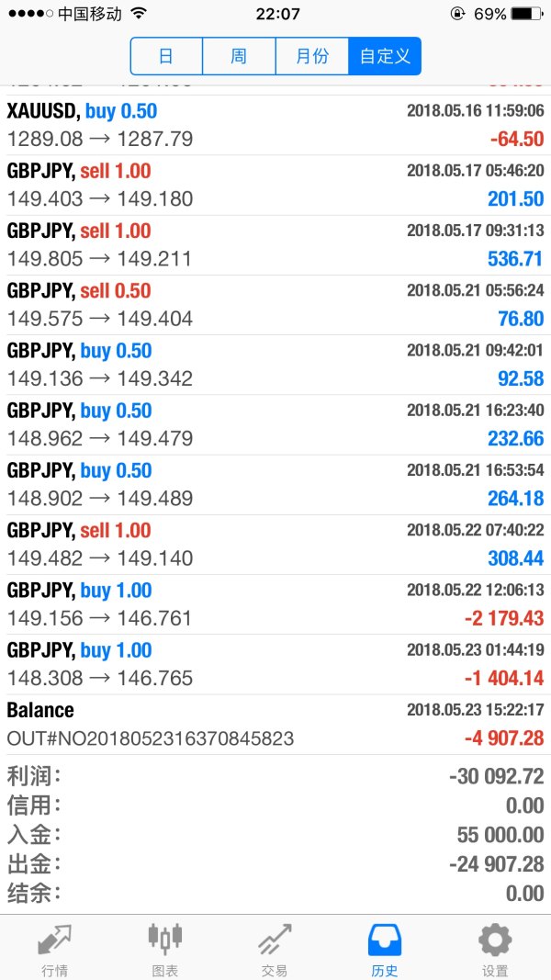This screenshot has width=551, height=980.
Task: Tap the battery icon in status bar
Action: click(526, 15)
